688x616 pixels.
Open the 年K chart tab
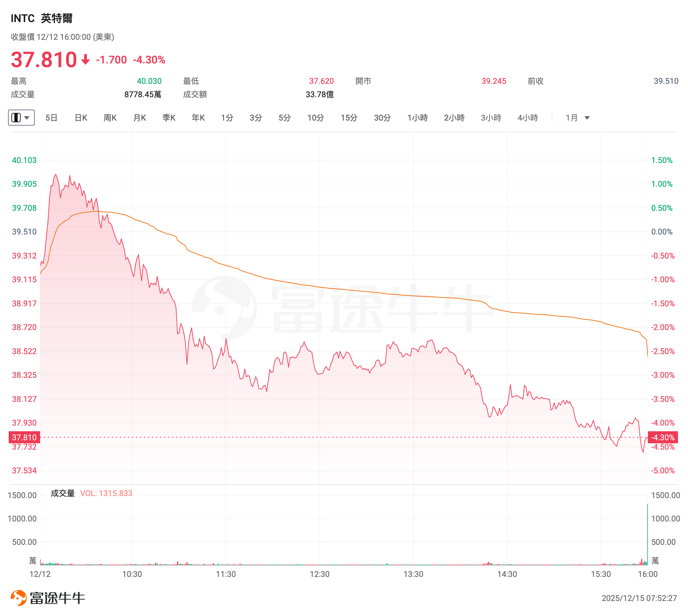coord(198,118)
